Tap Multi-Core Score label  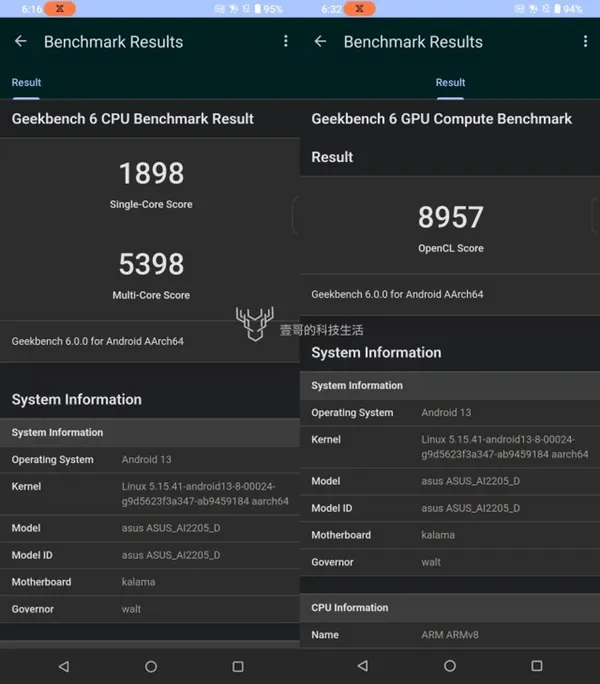click(151, 295)
